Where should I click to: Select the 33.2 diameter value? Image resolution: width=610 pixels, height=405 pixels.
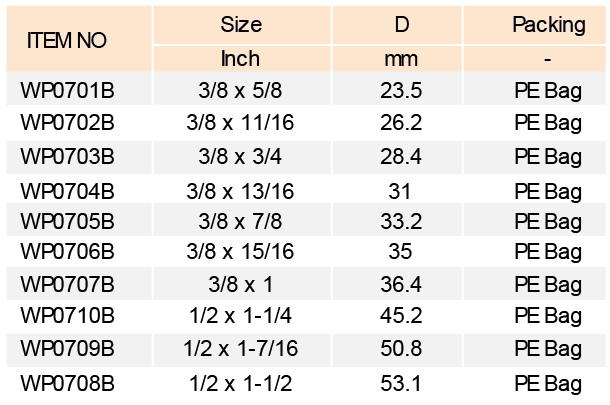click(x=401, y=220)
